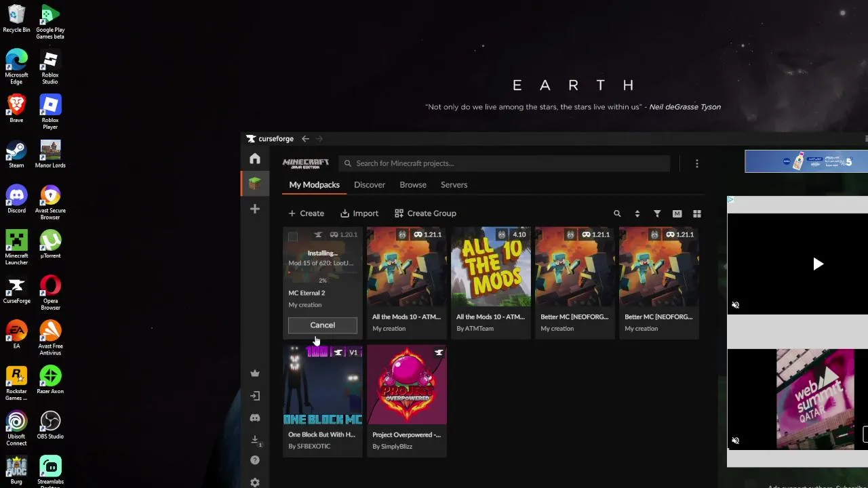Open Steam desktop icon
The height and width of the screenshot is (488, 868).
pos(16,155)
